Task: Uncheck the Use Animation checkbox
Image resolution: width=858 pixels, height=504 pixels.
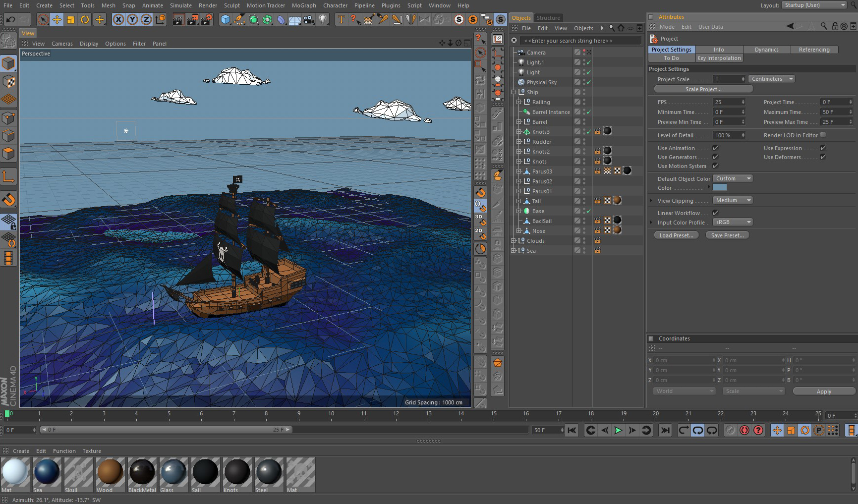Action: tap(715, 148)
